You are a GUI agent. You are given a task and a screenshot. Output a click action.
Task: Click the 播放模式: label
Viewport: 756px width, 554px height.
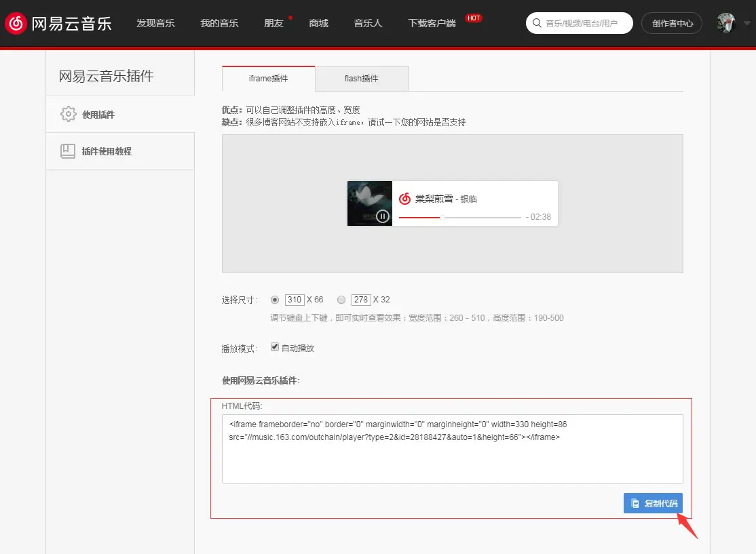(240, 349)
